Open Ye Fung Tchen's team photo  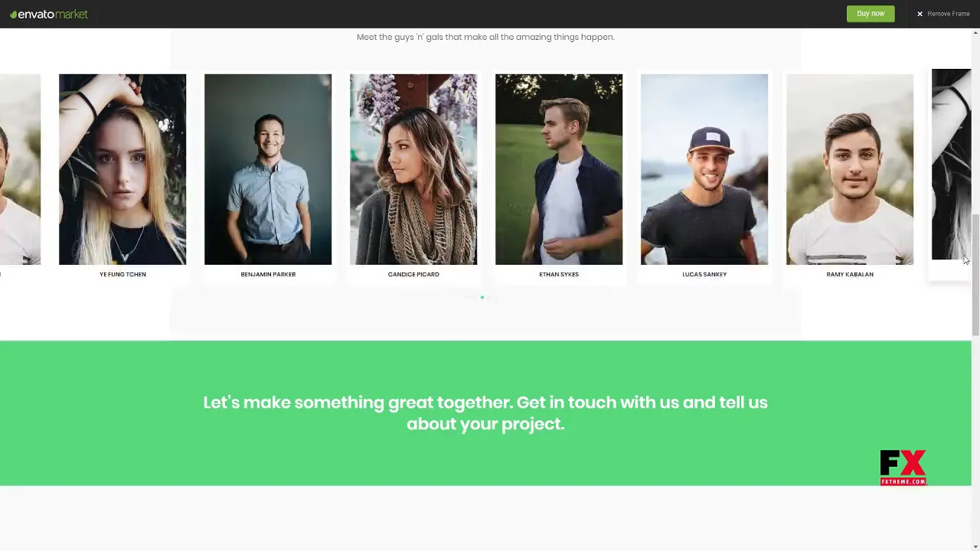click(x=122, y=169)
